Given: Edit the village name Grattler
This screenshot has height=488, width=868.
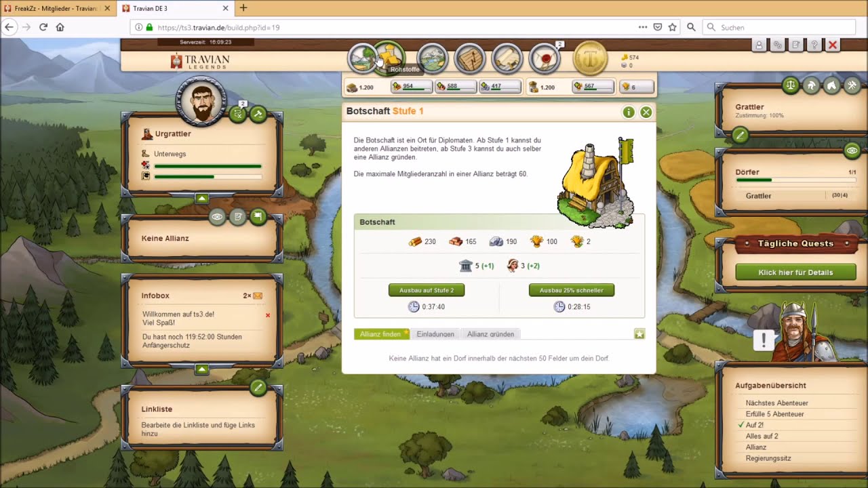Looking at the screenshot, I should pos(740,136).
